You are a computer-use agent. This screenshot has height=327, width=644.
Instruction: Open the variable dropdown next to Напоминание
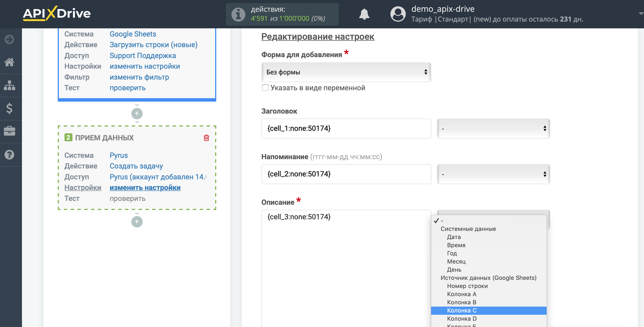pos(493,174)
